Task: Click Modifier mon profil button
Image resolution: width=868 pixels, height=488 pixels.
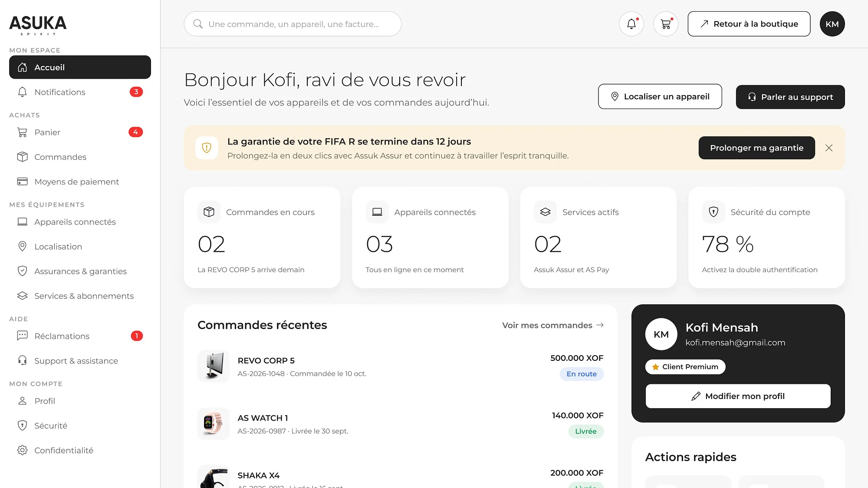Action: tap(738, 396)
